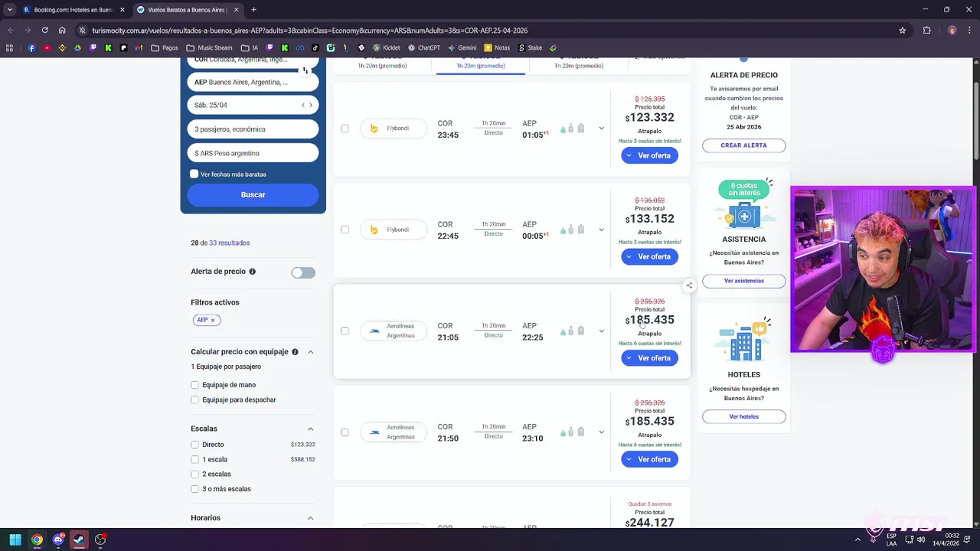Check the 2 escalas filter
Screen dimensions: 980x551
click(195, 474)
